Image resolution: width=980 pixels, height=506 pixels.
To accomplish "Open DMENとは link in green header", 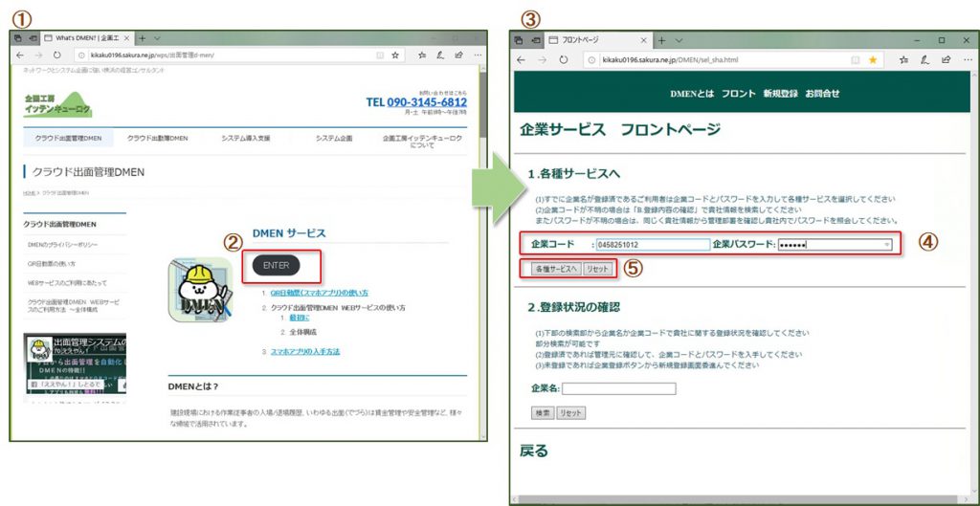I will tap(692, 94).
